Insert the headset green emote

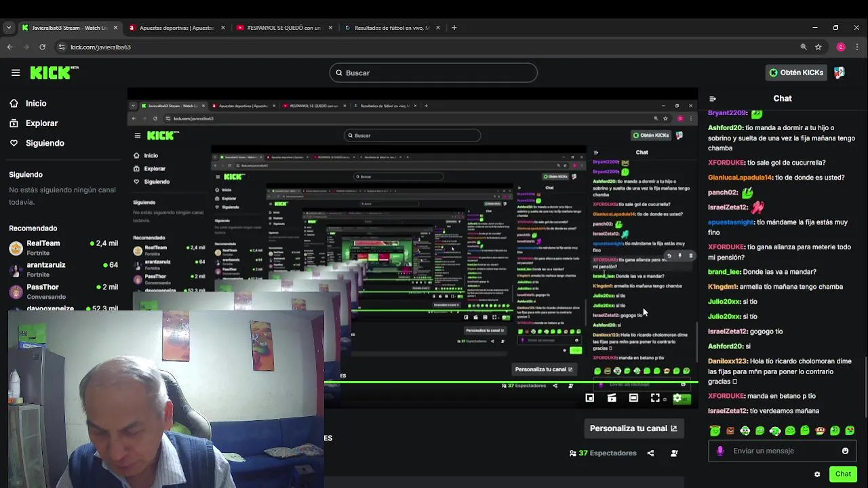click(775, 430)
